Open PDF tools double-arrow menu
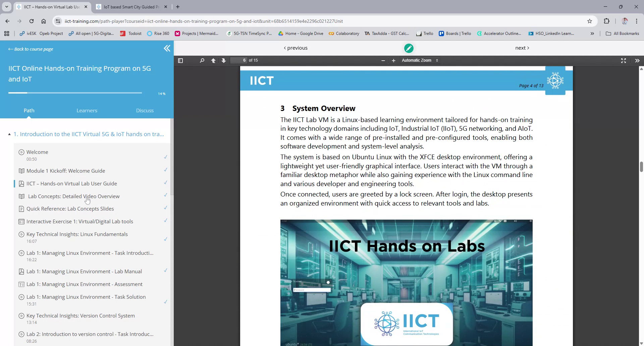 pyautogui.click(x=637, y=61)
